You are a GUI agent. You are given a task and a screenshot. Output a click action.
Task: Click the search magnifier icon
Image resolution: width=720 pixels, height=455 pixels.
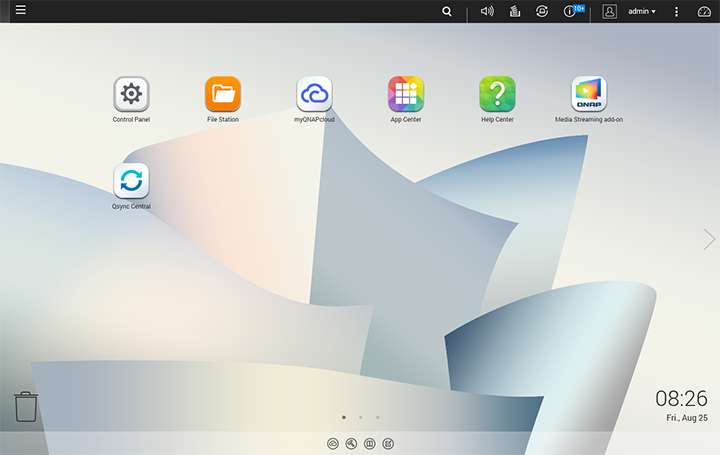point(447,11)
